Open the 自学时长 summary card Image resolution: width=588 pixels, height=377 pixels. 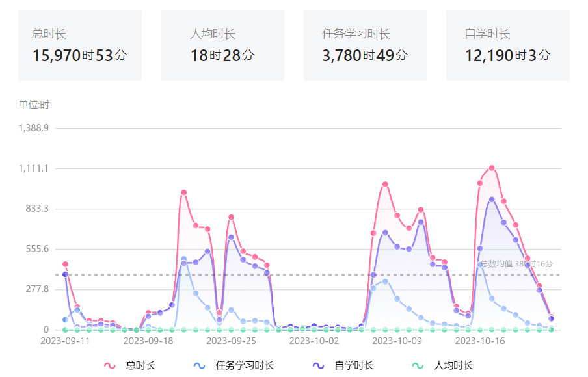click(x=507, y=45)
